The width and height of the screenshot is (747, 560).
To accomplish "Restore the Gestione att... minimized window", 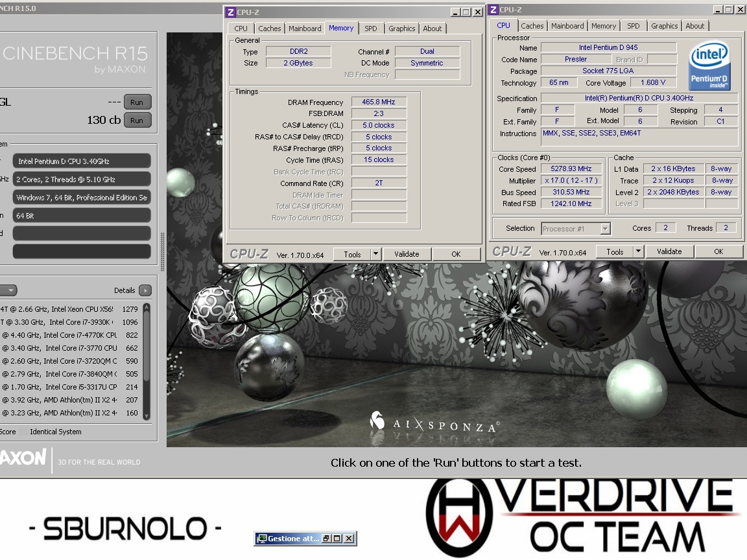I will coord(326,539).
